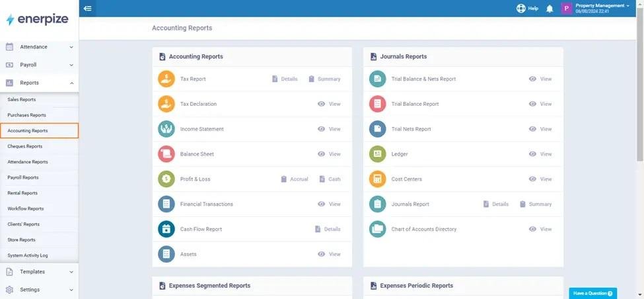
Task: View the Balance Sheet report
Action: (x=329, y=154)
